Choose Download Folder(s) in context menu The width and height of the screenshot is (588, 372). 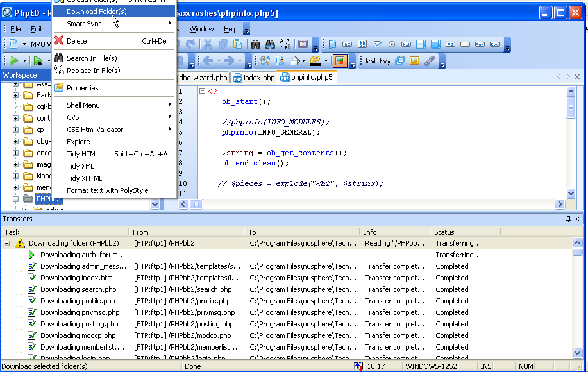tap(114, 12)
